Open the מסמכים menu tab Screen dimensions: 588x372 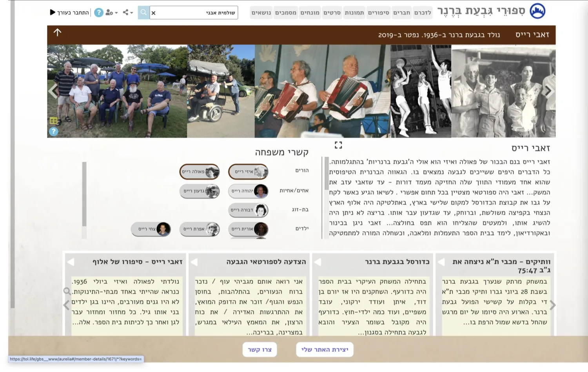(x=286, y=13)
